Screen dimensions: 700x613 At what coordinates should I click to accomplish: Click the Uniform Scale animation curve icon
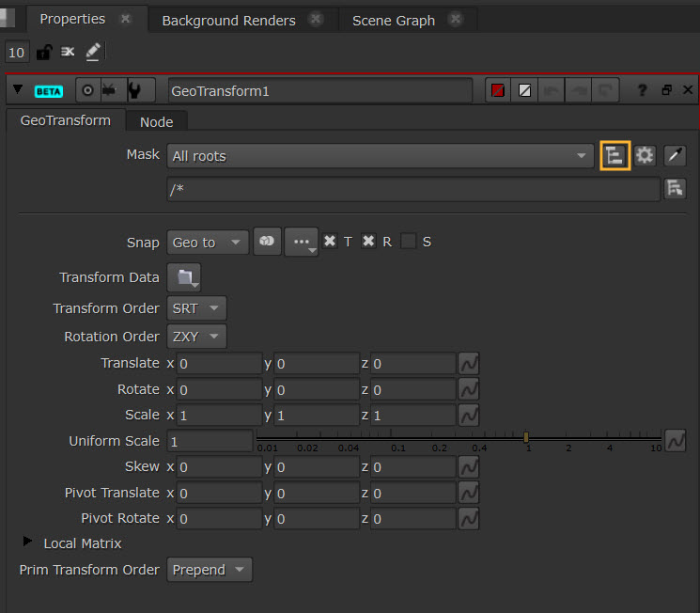pyautogui.click(x=675, y=440)
